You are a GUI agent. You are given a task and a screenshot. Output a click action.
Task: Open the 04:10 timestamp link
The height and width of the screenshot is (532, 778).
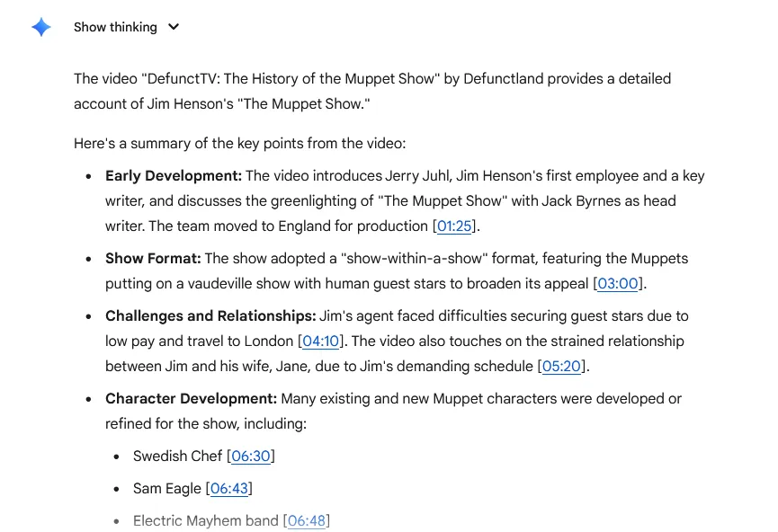click(320, 341)
